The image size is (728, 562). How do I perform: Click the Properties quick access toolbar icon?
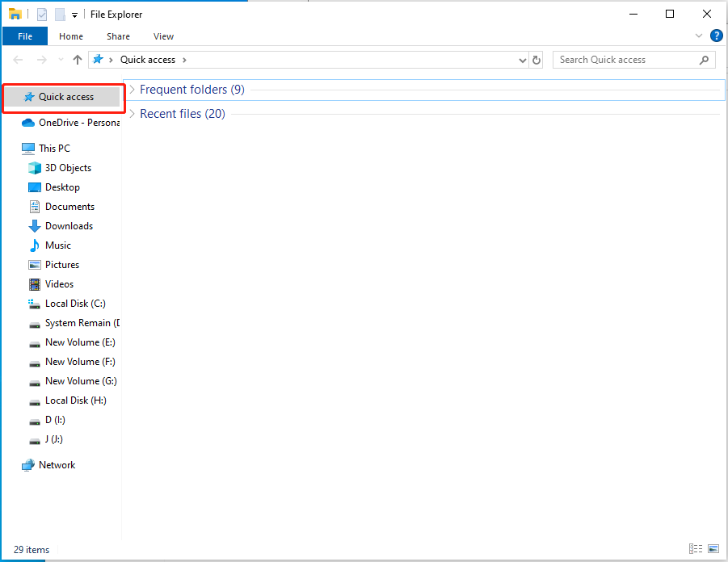tap(42, 15)
